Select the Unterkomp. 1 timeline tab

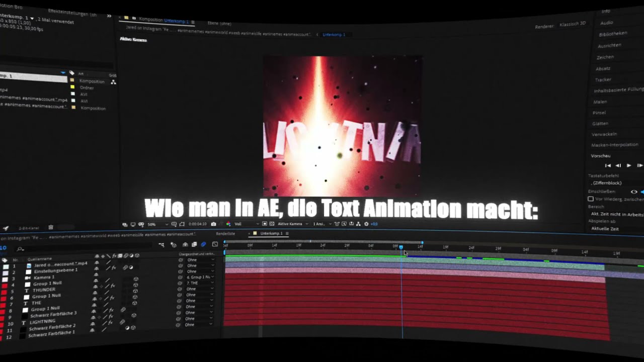tap(271, 234)
